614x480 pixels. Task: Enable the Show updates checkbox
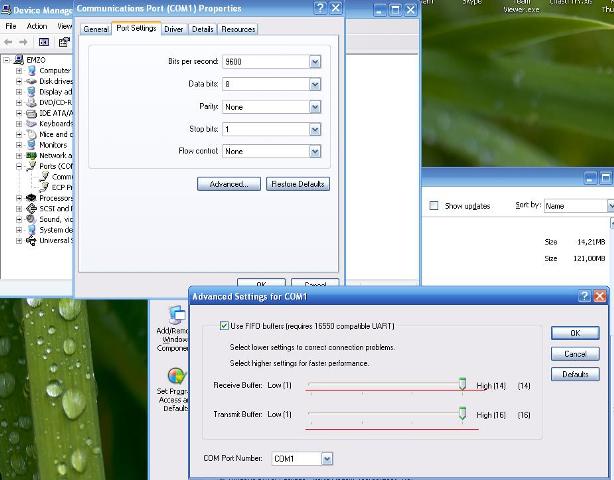(x=434, y=206)
